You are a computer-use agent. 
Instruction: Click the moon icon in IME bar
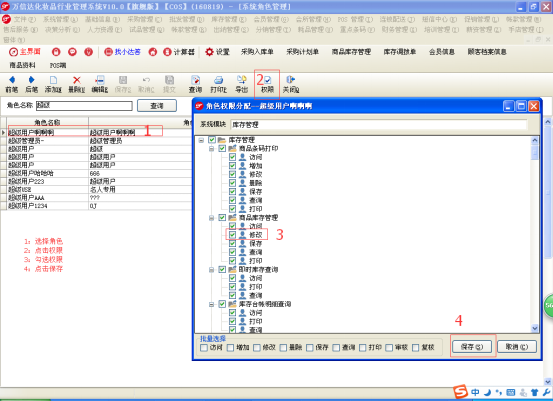coord(487,392)
